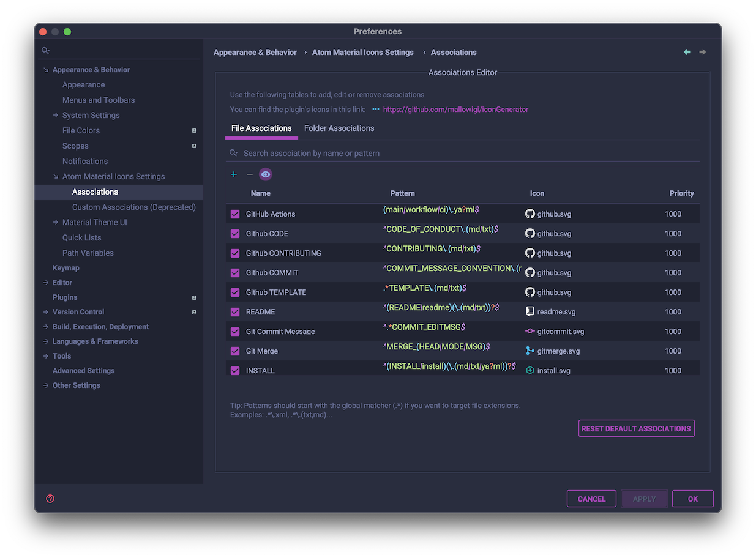Image resolution: width=756 pixels, height=558 pixels.
Task: Click the RESET DEFAULT ASSOCIATIONS button
Action: click(x=636, y=428)
